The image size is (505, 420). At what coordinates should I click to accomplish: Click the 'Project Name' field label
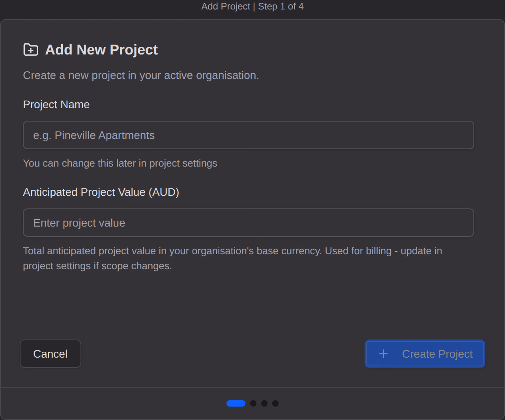[56, 105]
